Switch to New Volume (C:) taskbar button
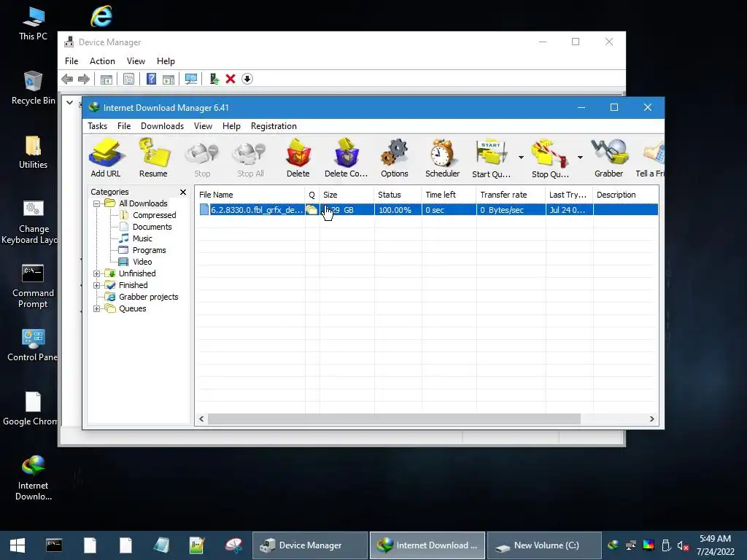The height and width of the screenshot is (560, 747). pos(543,545)
